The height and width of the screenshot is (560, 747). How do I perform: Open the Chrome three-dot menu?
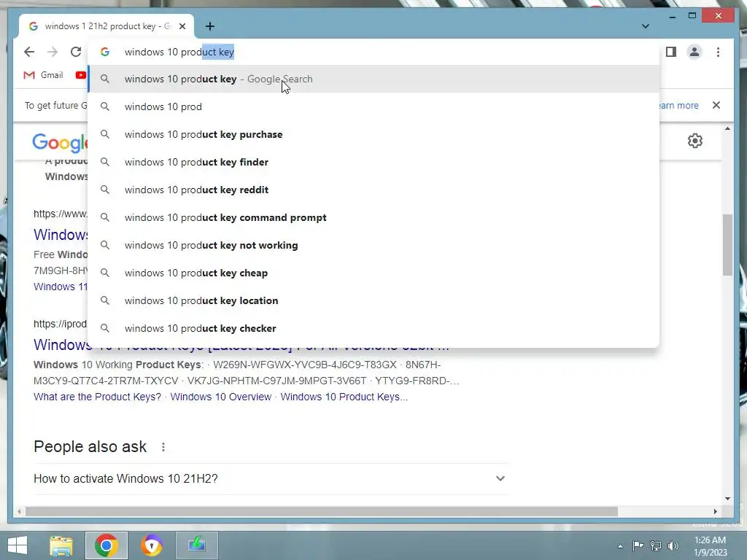coord(718,52)
